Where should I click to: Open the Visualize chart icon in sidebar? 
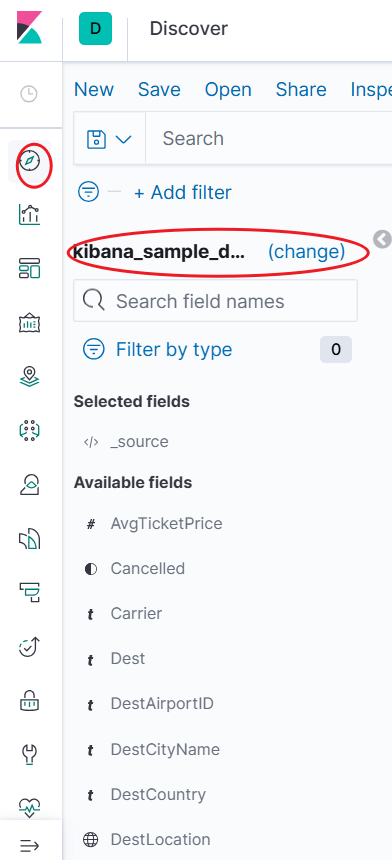coord(30,214)
